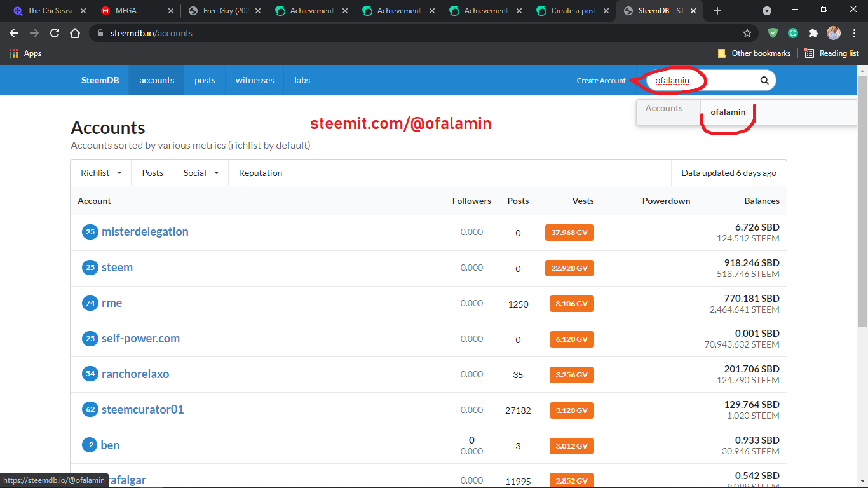Close the SteemDB tab
Image resolution: width=868 pixels, height=488 pixels.
694,11
